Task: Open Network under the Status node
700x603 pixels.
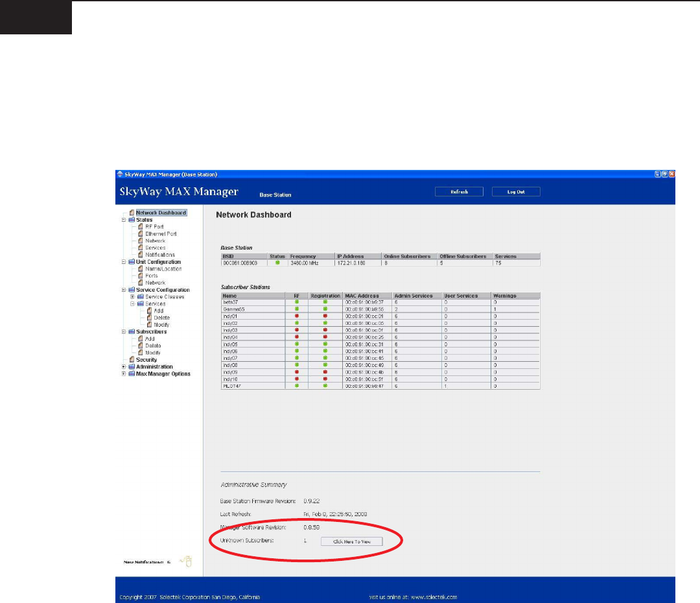Action: tap(155, 241)
